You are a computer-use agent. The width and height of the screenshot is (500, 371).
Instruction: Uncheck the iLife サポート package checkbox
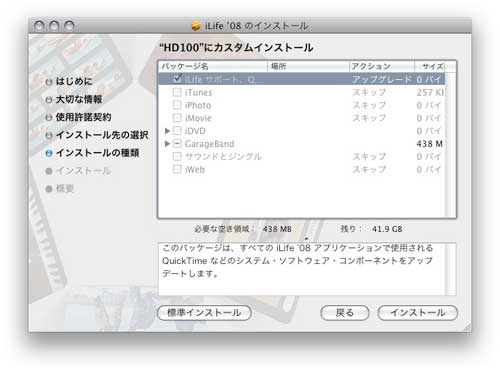click(x=177, y=79)
